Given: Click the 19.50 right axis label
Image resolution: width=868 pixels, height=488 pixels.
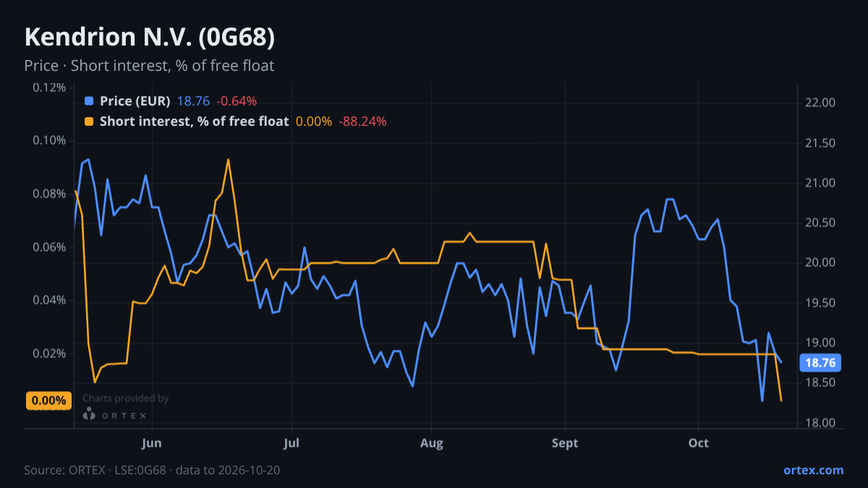Looking at the screenshot, I should point(820,303).
